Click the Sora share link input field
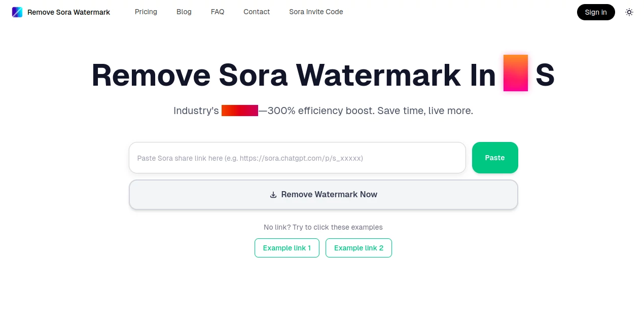644x327 pixels. click(297, 158)
